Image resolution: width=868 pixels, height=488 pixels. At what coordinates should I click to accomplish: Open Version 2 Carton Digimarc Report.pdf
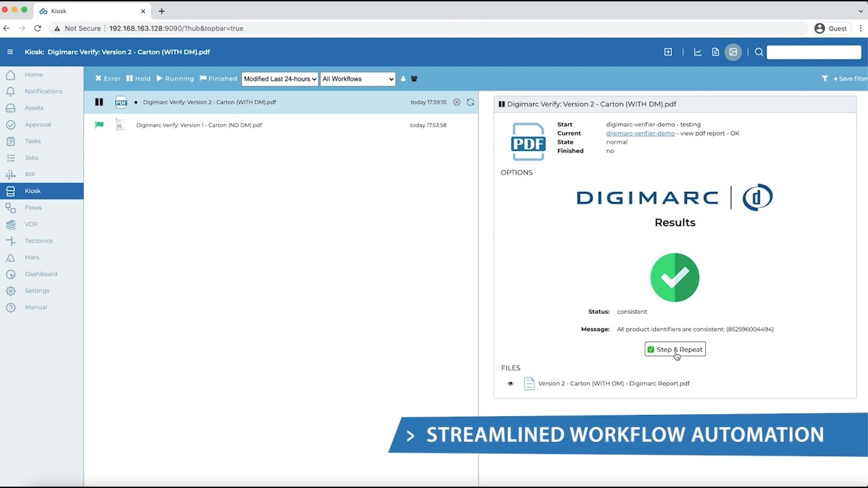(614, 384)
